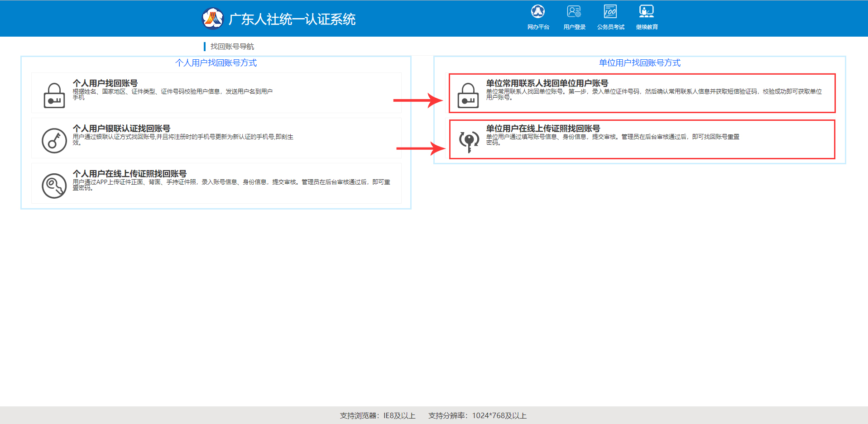Click the 用户登录 ID card icon
Image resolution: width=868 pixels, height=424 pixels.
pos(574,11)
